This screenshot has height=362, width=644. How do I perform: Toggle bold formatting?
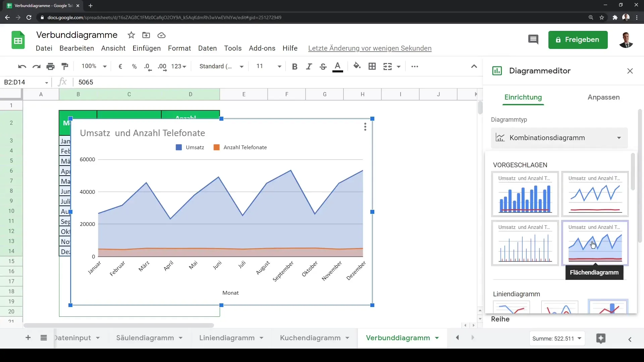(294, 66)
